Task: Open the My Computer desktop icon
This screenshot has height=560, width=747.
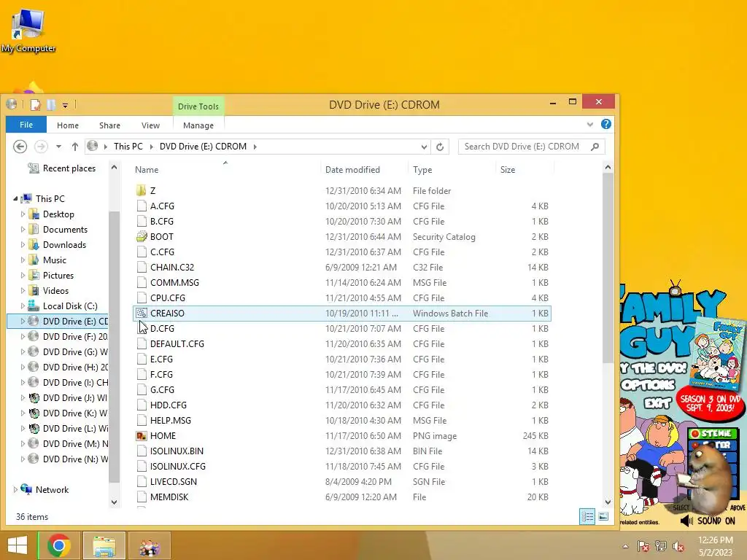Action: click(28, 31)
